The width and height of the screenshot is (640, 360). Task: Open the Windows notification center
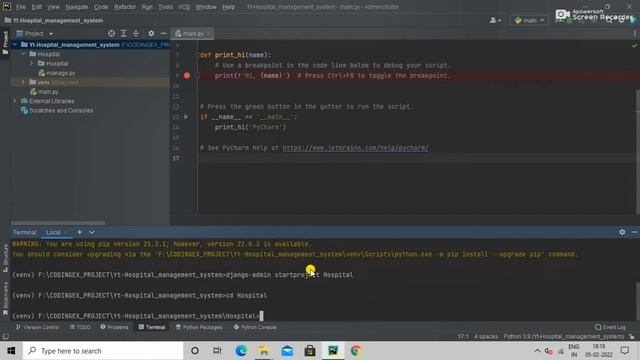pos(624,351)
